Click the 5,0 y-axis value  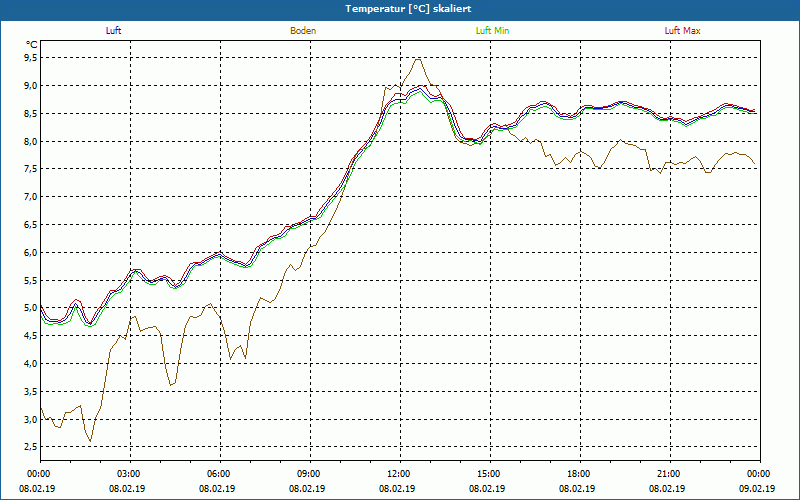click(31, 308)
